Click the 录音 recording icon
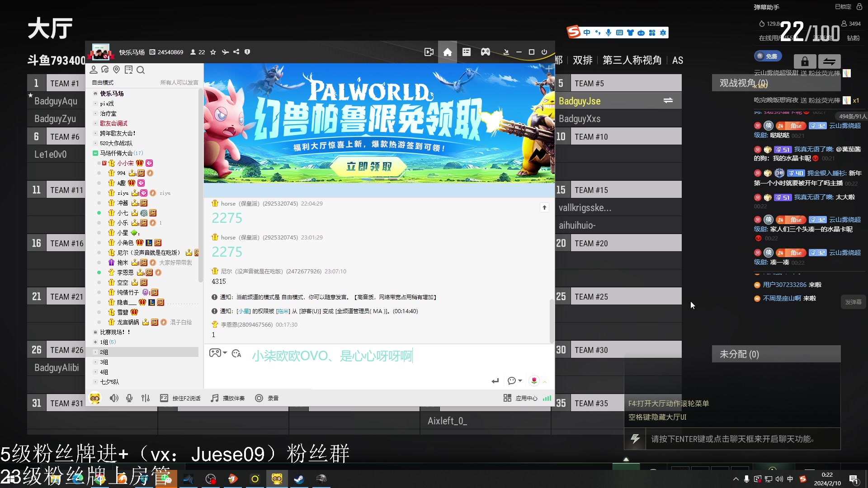Viewport: 868px width, 488px height. pos(259,398)
